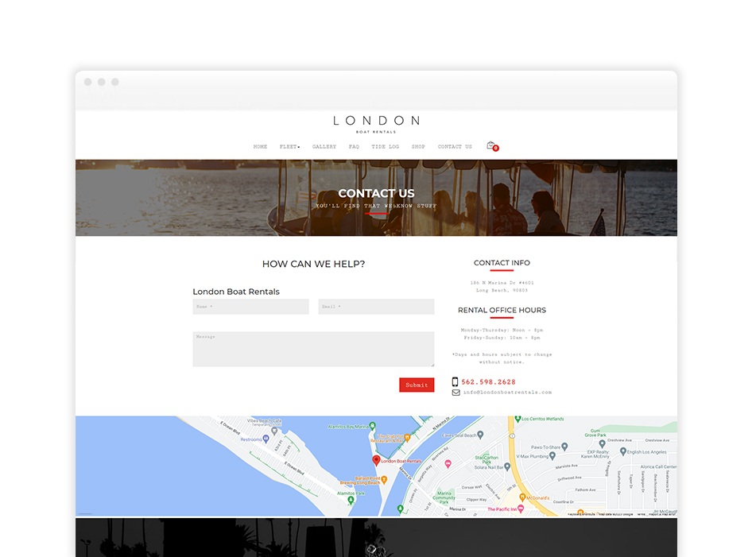Click the Message text area
The image size is (756, 557).
pyautogui.click(x=313, y=350)
